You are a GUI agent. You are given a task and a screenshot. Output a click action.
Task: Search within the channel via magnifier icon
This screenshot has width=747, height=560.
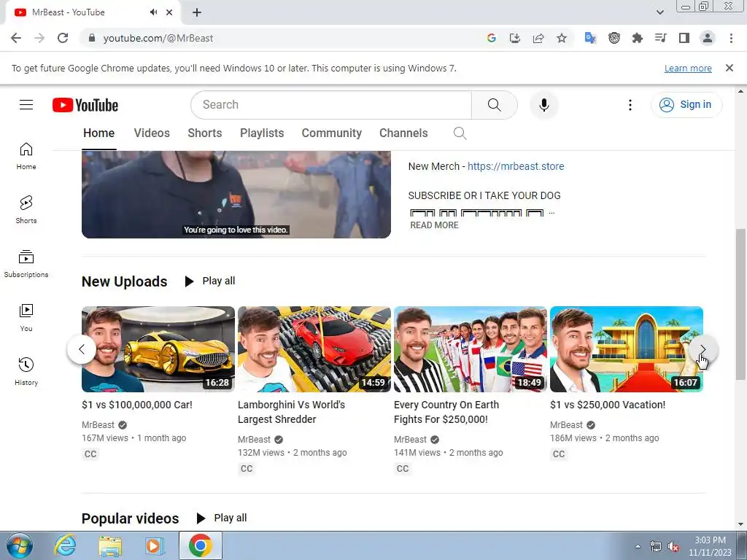coord(460,133)
